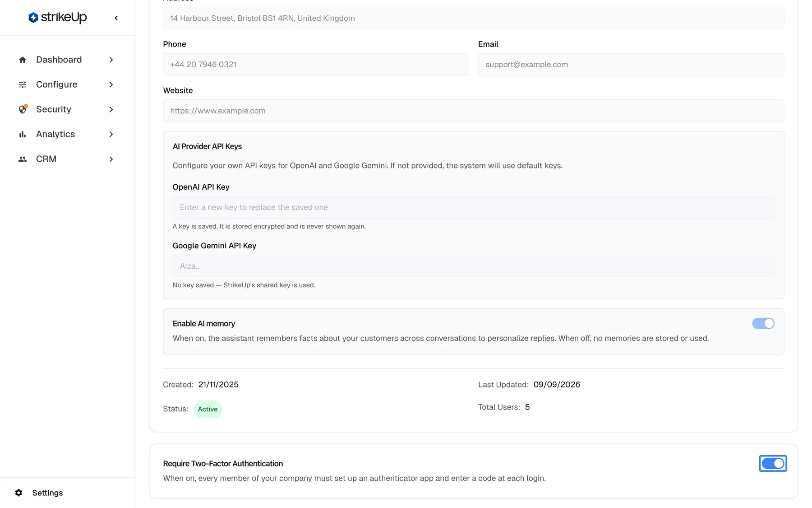Click the Google Gemini API Key field
Viewport: 812px width, 508px height.
pos(473,266)
